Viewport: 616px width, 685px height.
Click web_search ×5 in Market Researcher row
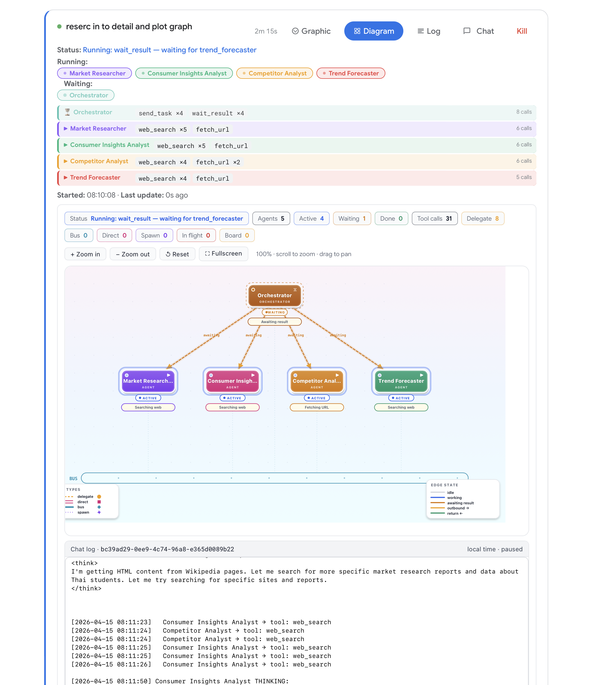[163, 129]
